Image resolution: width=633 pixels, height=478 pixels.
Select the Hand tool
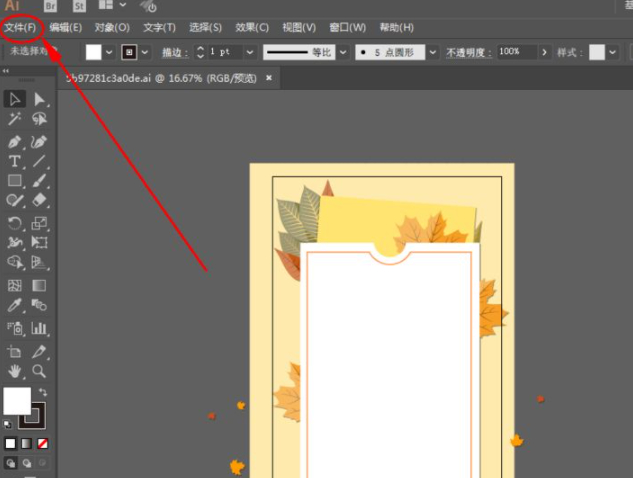(15, 371)
